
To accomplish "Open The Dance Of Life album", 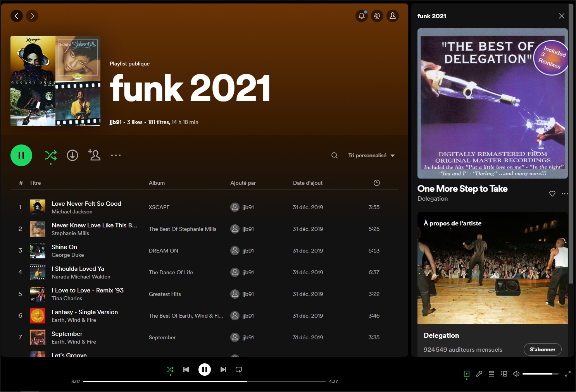I will coord(171,272).
